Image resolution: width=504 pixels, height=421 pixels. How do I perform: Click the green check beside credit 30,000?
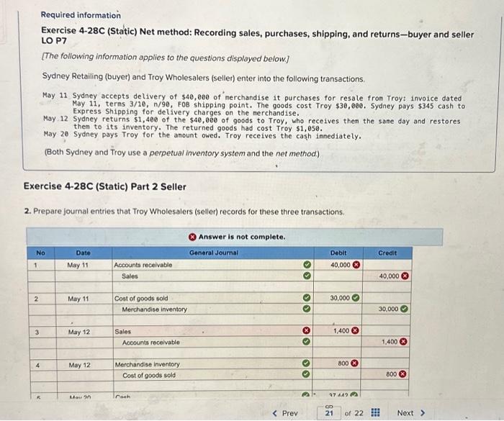coord(405,309)
